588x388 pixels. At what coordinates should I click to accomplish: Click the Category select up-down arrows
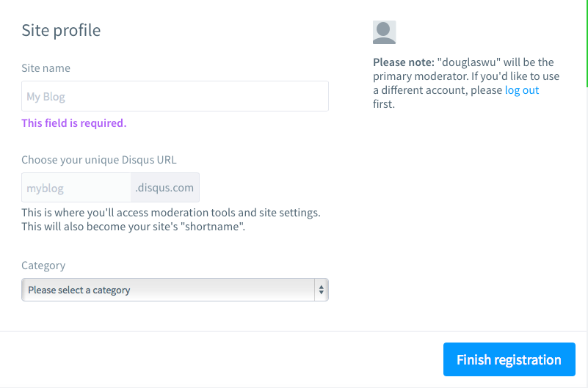tap(322, 290)
